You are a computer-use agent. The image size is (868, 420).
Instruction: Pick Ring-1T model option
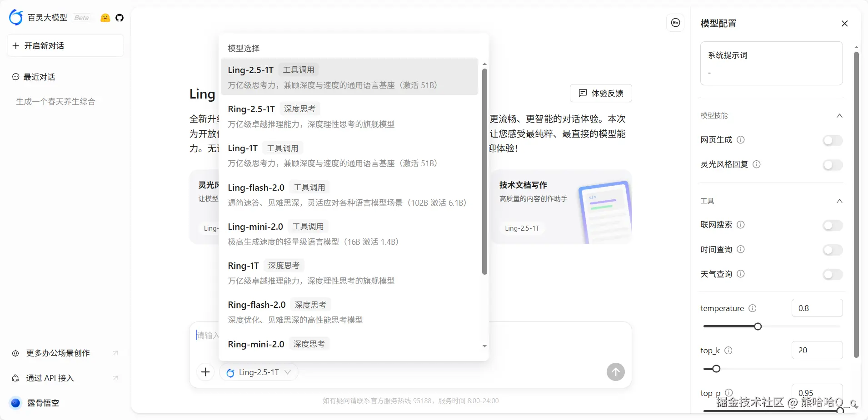point(349,272)
